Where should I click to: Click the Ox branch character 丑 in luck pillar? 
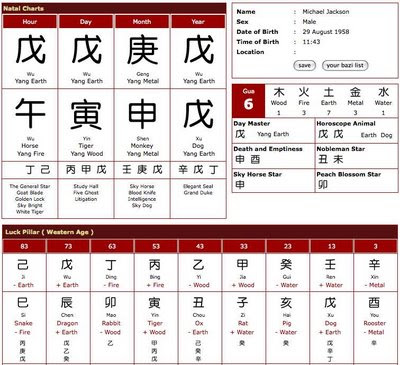coord(199,303)
